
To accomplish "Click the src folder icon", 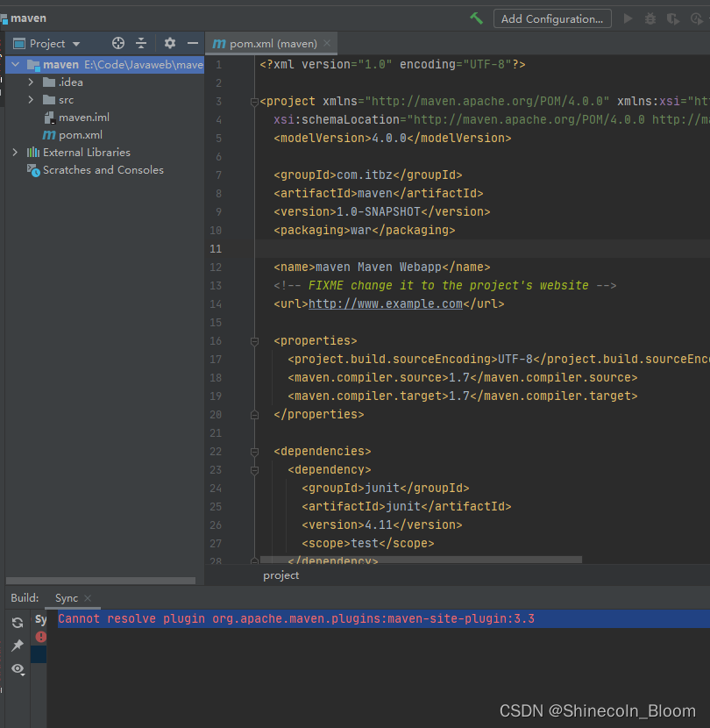I will coord(49,100).
